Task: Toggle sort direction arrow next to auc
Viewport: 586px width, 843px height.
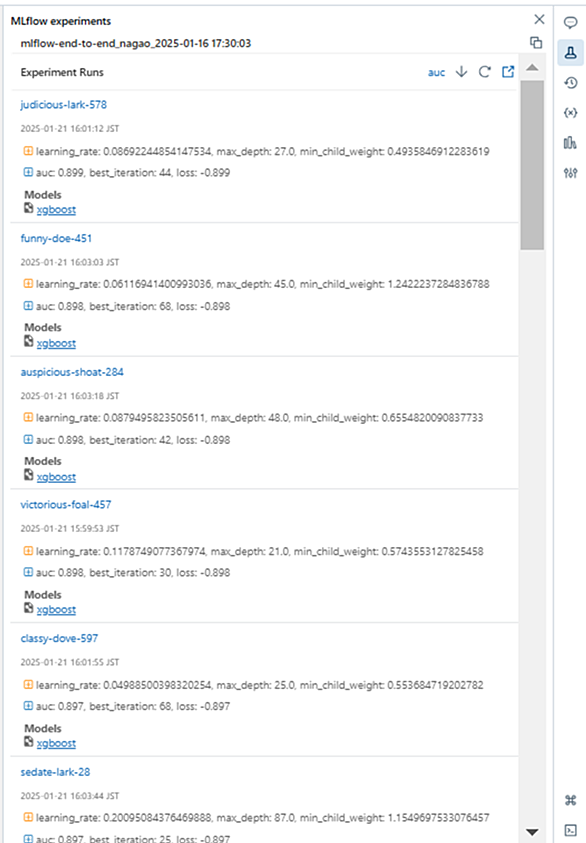Action: [x=461, y=72]
